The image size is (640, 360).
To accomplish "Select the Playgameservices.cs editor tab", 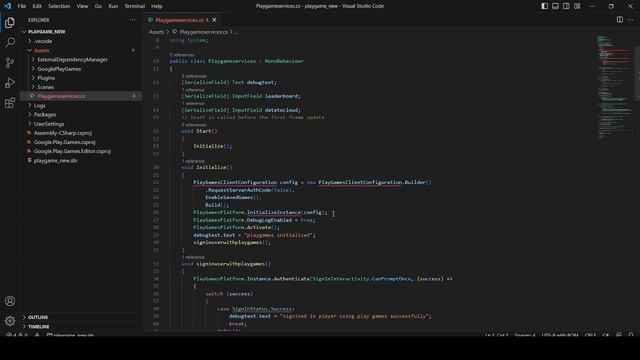I will pyautogui.click(x=182, y=20).
